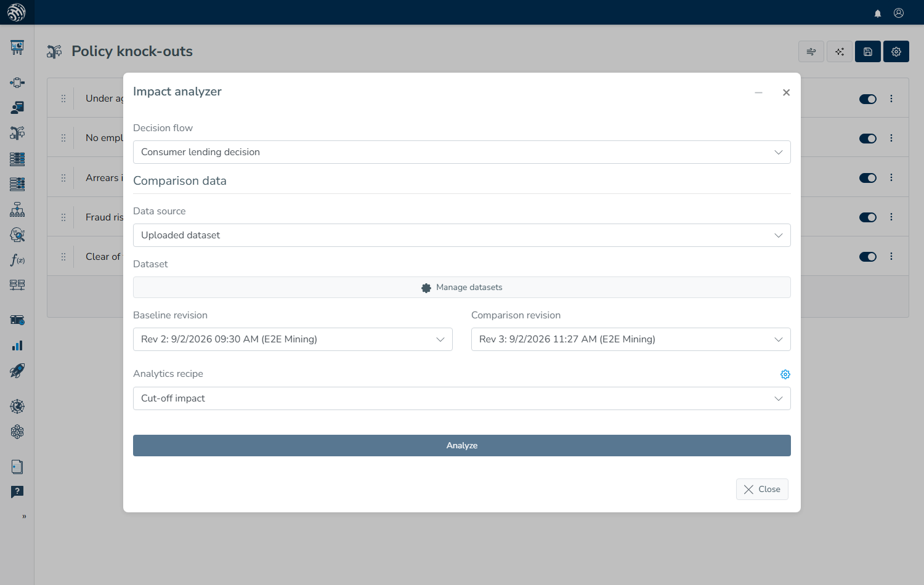Image resolution: width=924 pixels, height=585 pixels.
Task: Click the Arrears row text
Action: click(x=103, y=178)
